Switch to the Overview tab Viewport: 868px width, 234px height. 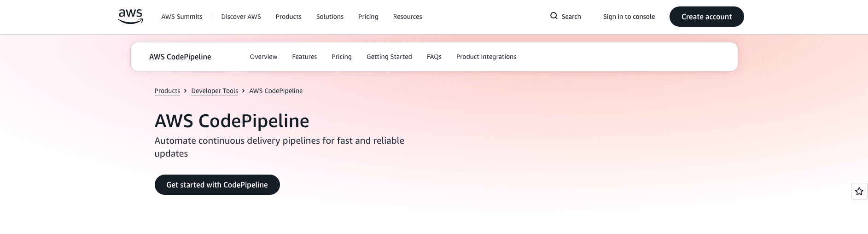pyautogui.click(x=263, y=57)
